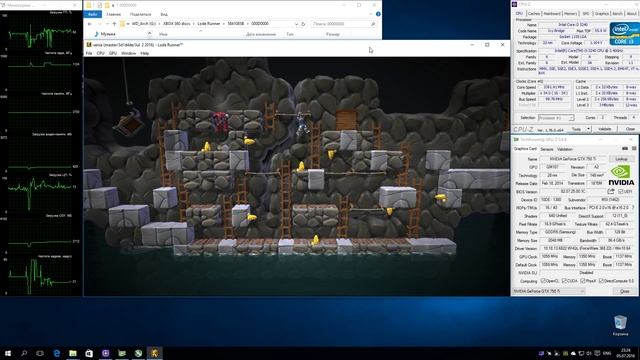
Task: Click the Close button in CPU-Z
Action: tap(630, 129)
